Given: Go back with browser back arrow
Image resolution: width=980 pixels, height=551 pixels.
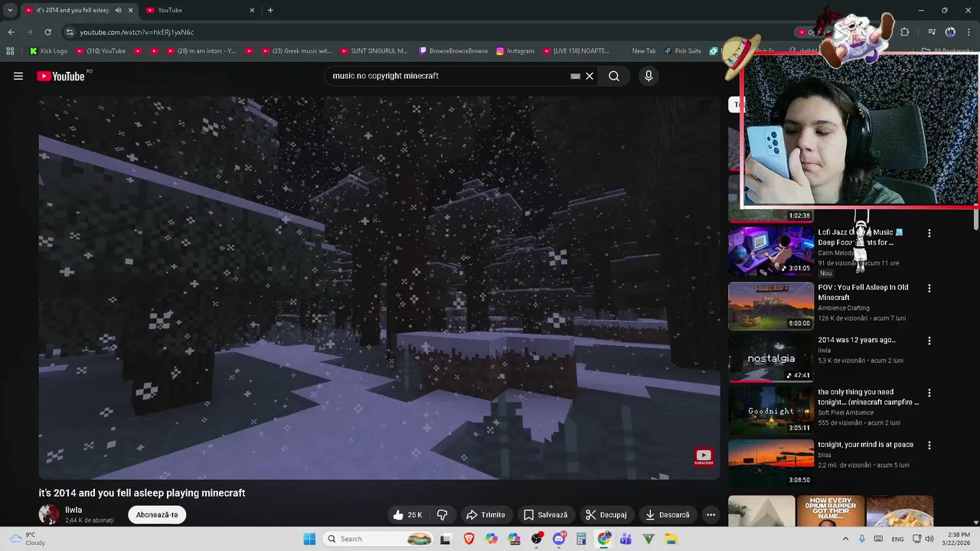Looking at the screenshot, I should (x=11, y=32).
